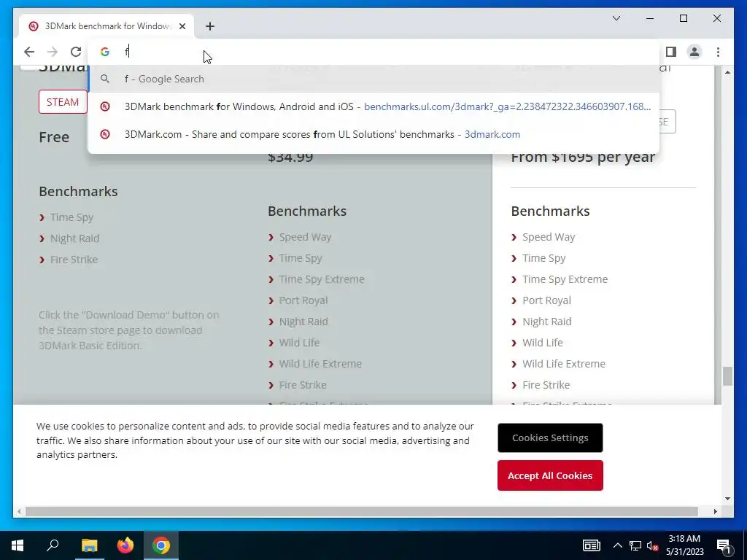Open Night Raid in the Free column
Screen dimensions: 747x560
click(x=75, y=238)
